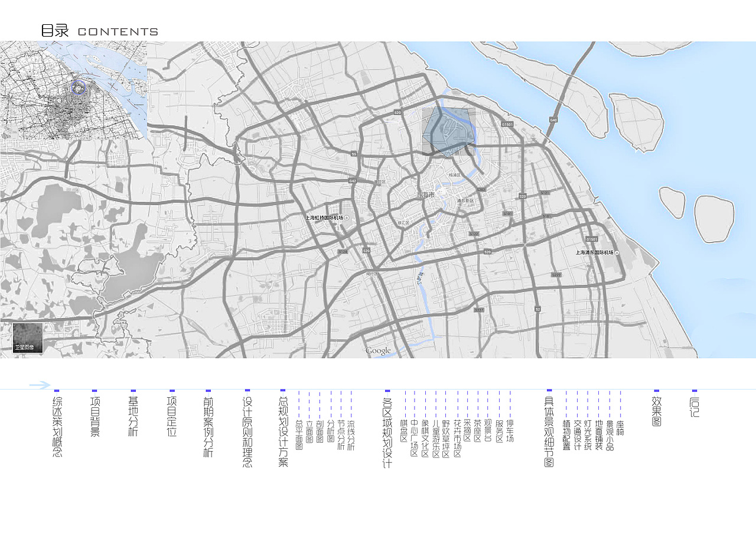Select the 植物配置 sub-item

[x=566, y=436]
